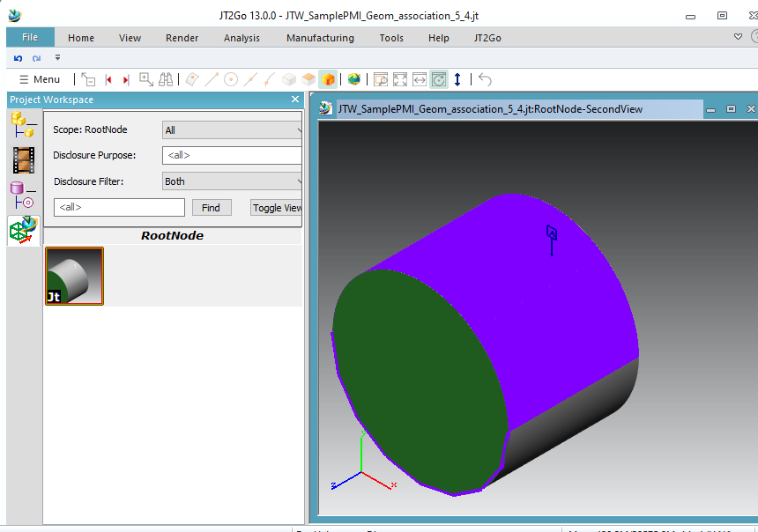Click the Redo arrow in the quick access bar
Viewport: 758px width, 532px height.
(x=36, y=58)
